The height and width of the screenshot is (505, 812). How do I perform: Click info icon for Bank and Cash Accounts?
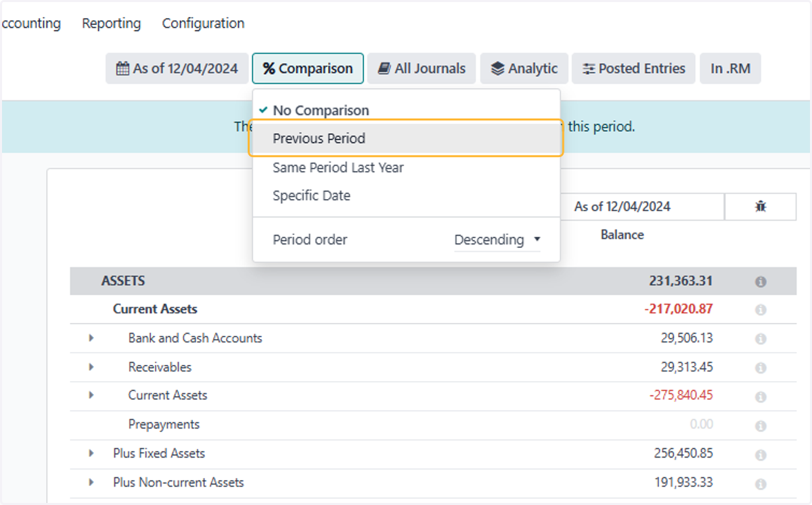click(761, 339)
